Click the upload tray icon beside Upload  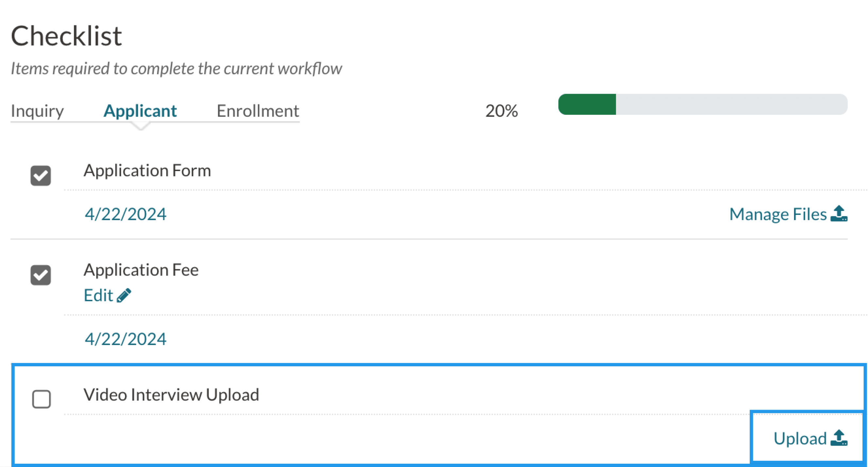[839, 438]
